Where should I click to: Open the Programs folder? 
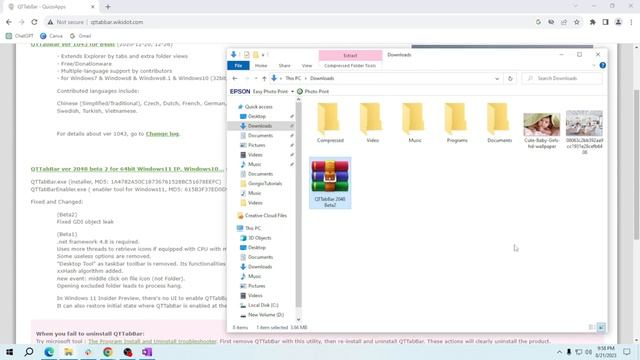click(x=457, y=122)
